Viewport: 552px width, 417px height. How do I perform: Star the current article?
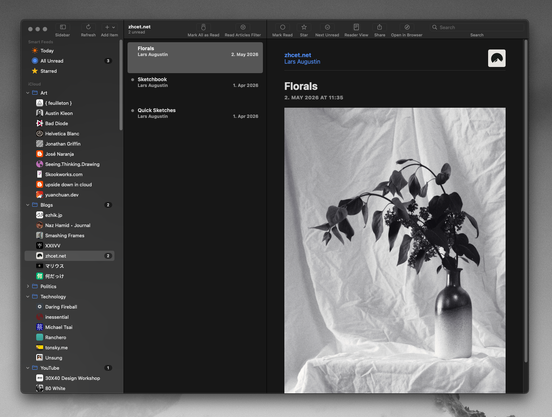click(304, 27)
